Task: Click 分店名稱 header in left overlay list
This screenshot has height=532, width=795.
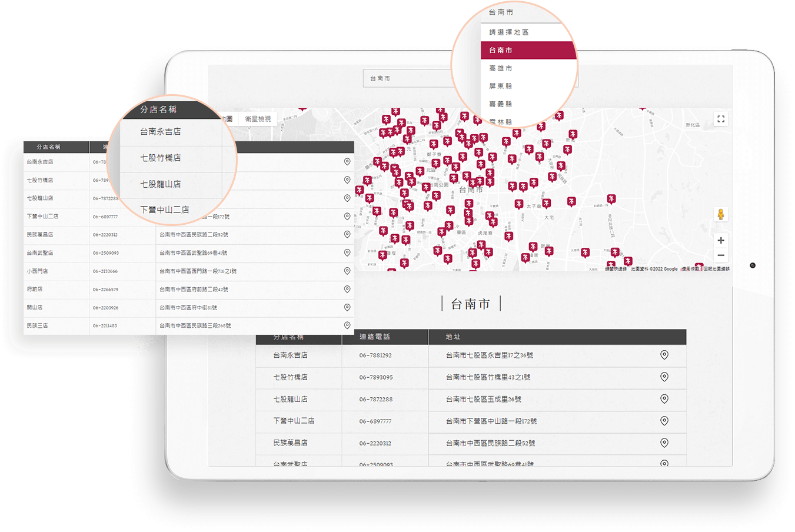Action: 48,147
